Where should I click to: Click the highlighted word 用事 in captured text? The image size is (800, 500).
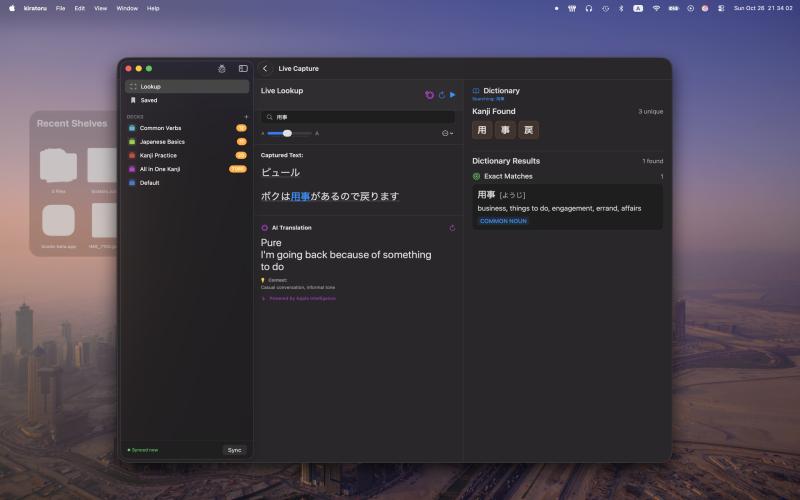[x=300, y=196]
